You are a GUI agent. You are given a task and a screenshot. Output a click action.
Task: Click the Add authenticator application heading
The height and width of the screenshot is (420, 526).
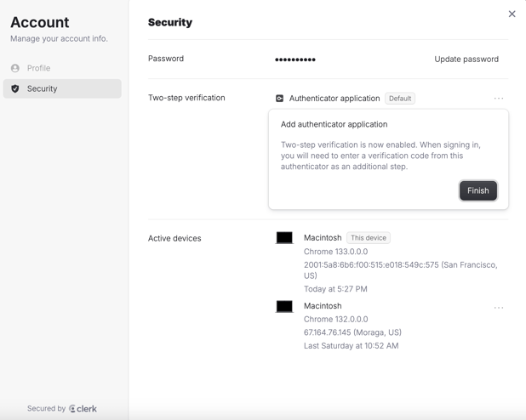(334, 124)
